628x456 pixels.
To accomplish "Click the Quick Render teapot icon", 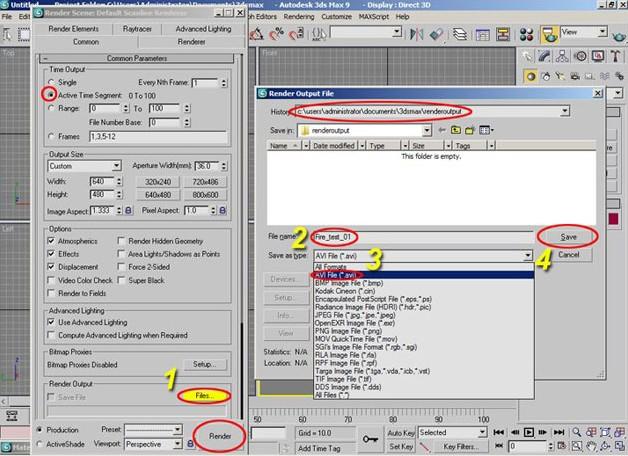I will point(619,36).
